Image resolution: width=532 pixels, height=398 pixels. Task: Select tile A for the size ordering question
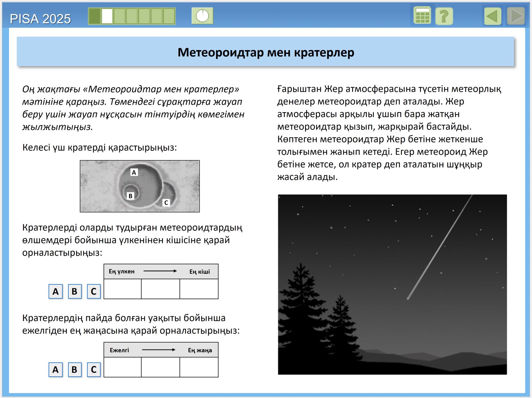(x=55, y=291)
